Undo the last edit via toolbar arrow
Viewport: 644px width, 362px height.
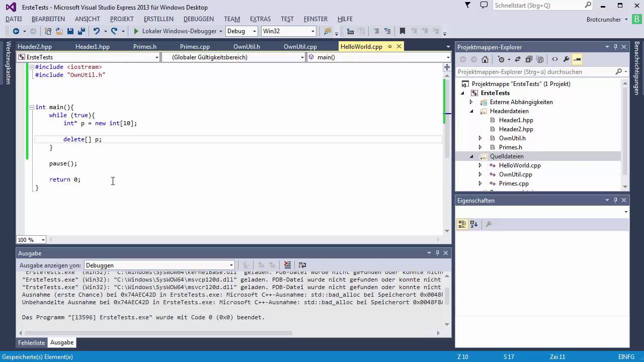click(x=96, y=31)
